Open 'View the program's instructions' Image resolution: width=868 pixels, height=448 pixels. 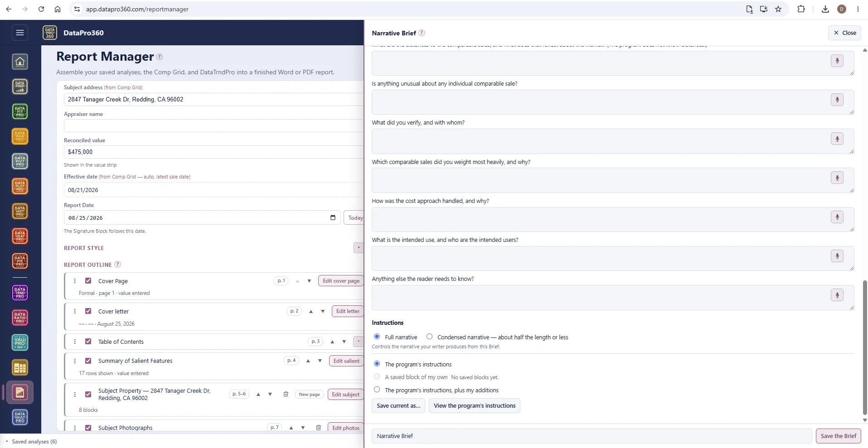coord(475,405)
